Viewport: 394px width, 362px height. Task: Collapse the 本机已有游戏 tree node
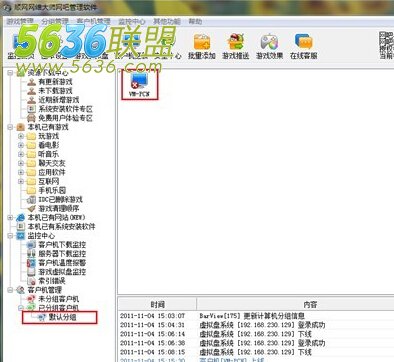(10, 127)
